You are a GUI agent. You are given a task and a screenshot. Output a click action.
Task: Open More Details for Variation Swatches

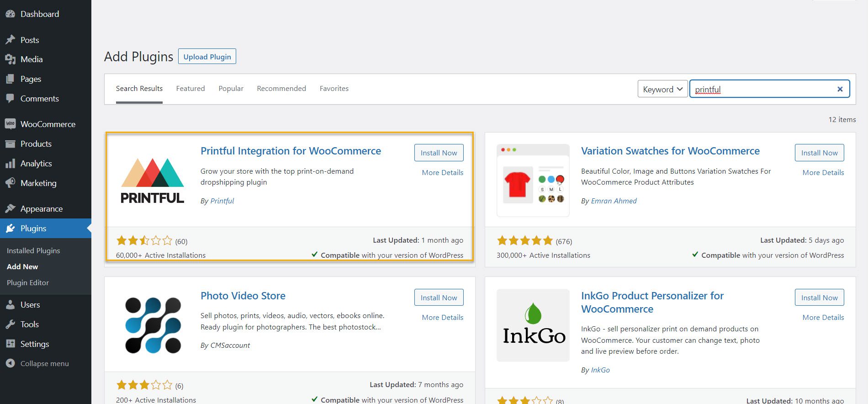click(823, 172)
